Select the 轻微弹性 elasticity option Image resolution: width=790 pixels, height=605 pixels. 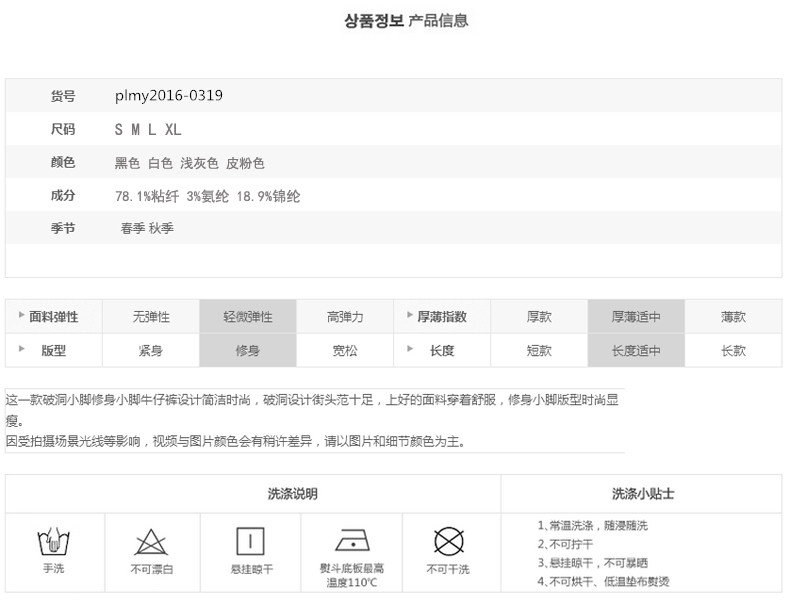[x=248, y=317]
